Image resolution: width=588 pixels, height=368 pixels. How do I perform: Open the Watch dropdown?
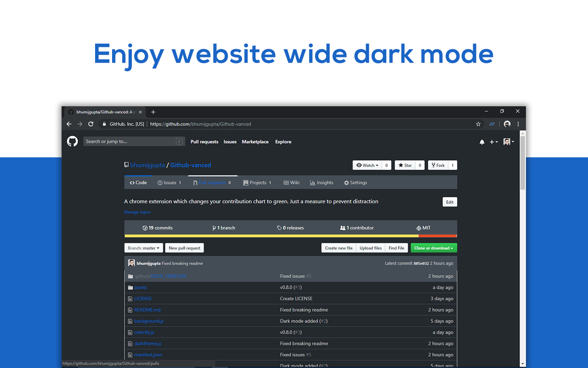tap(367, 165)
